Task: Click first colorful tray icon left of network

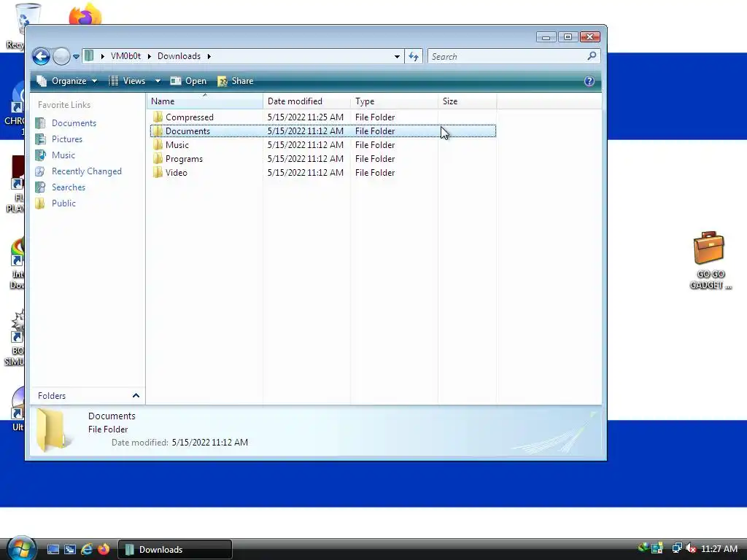Action: tap(643, 548)
